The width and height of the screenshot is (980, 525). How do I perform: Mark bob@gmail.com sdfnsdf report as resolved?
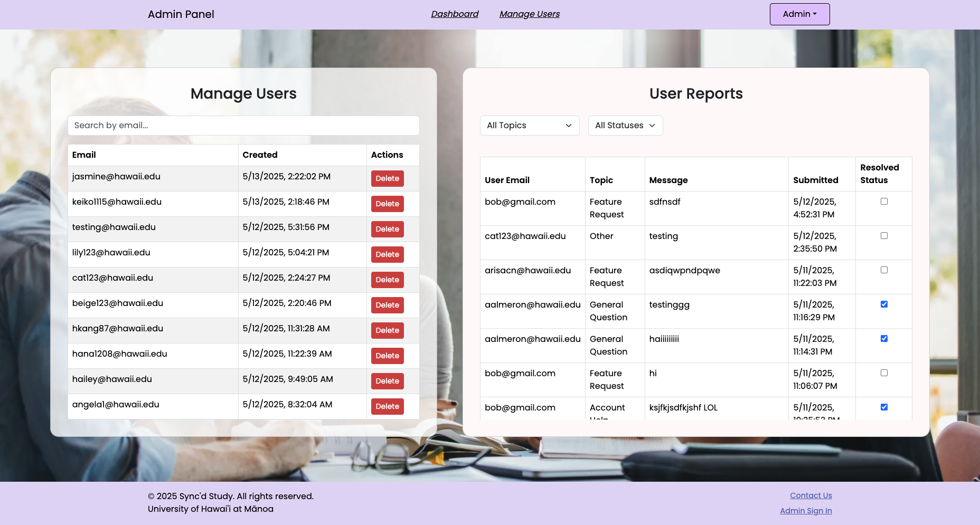click(x=884, y=202)
